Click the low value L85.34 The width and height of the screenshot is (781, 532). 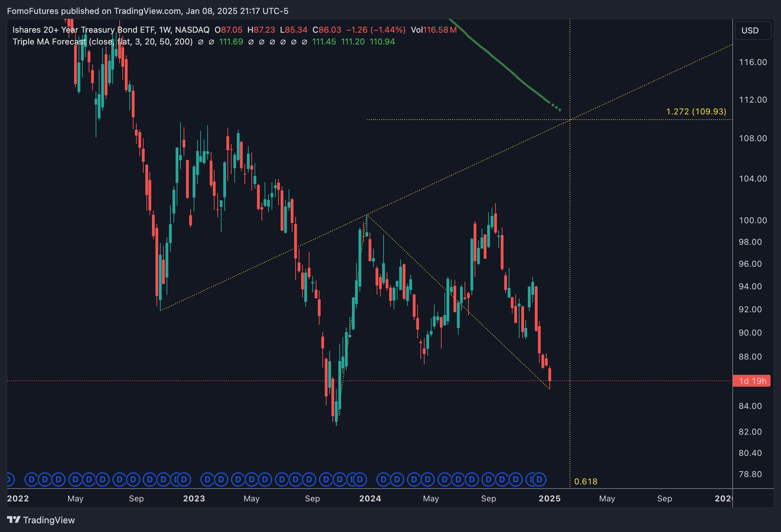click(x=294, y=30)
